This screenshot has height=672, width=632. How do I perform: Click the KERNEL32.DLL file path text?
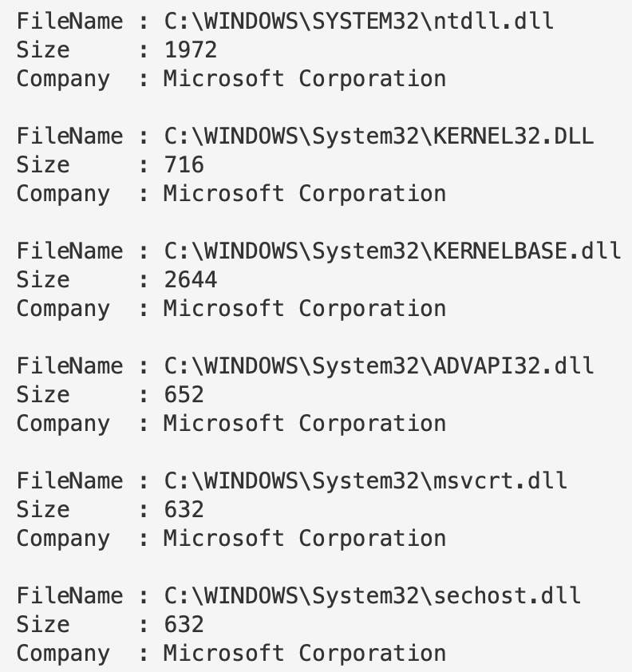[x=378, y=136]
